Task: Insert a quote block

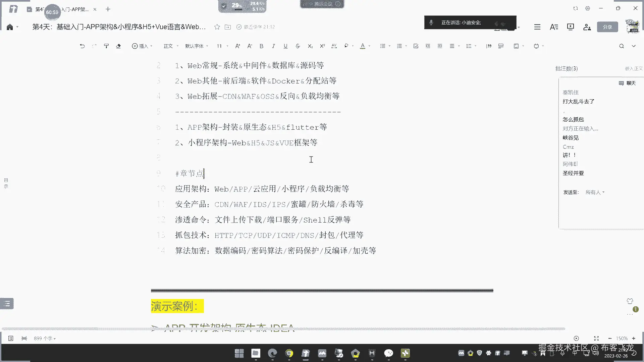Action: (x=489, y=46)
